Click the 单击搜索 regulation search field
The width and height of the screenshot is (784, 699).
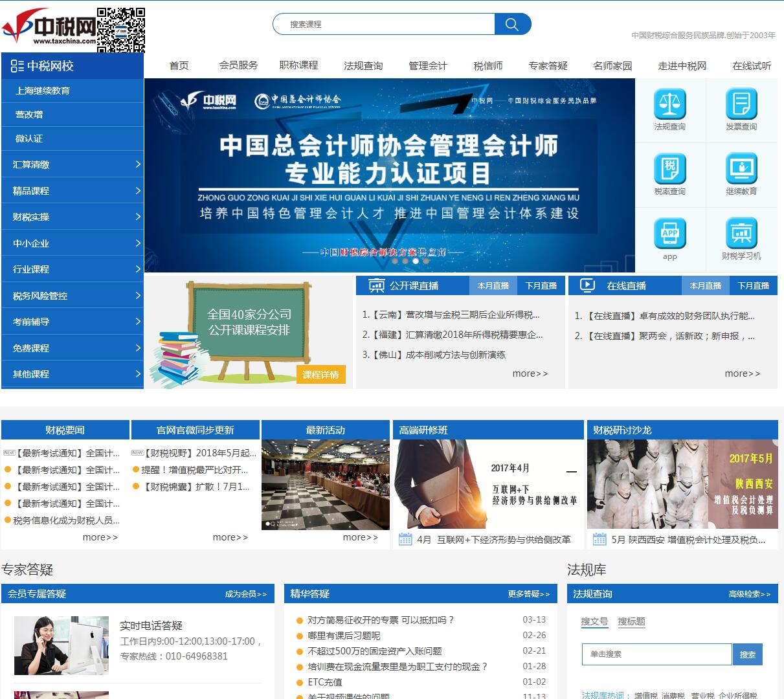(x=656, y=654)
